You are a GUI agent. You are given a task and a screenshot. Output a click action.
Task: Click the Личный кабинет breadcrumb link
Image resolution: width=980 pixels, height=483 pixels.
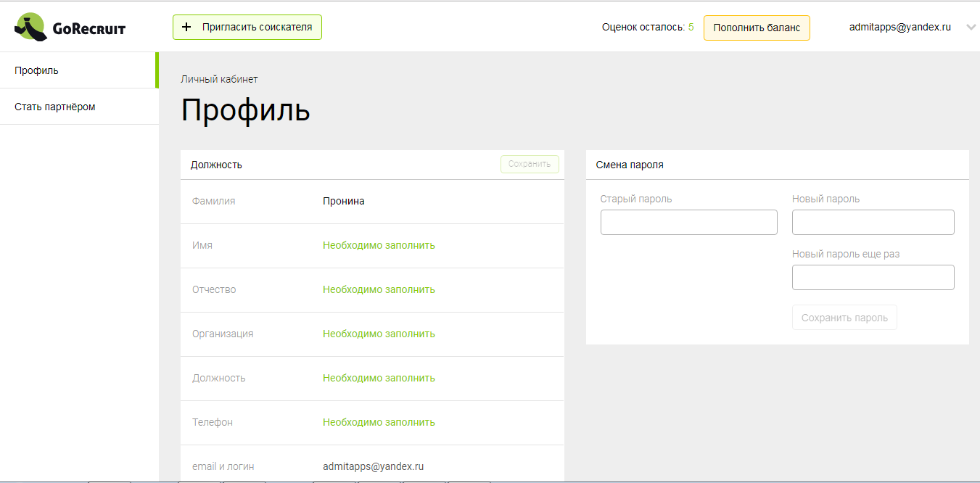(x=219, y=78)
